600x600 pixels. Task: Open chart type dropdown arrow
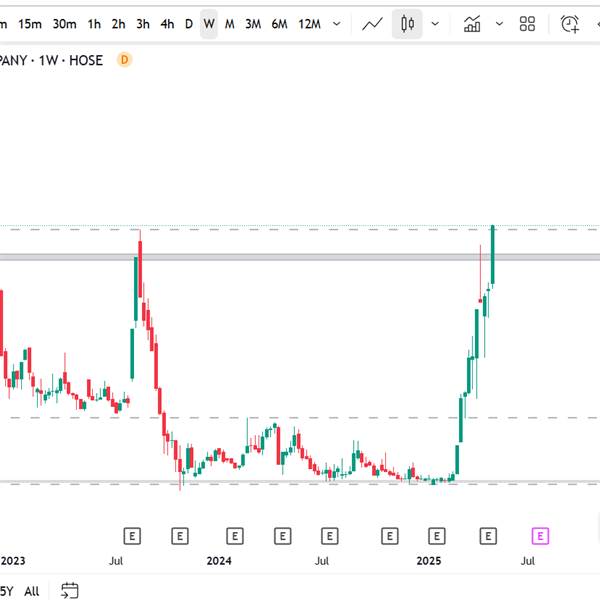435,24
